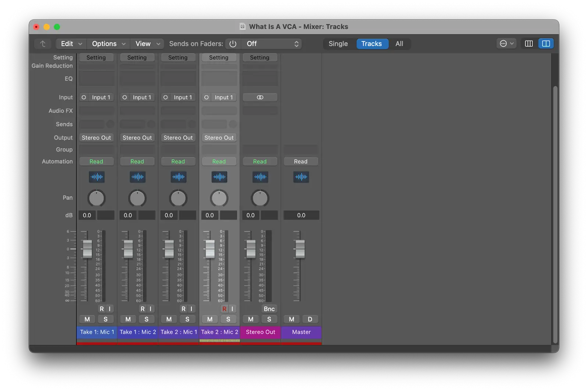Click the Master channel volume fader
Viewport: 588px width, 391px height.
(x=300, y=249)
